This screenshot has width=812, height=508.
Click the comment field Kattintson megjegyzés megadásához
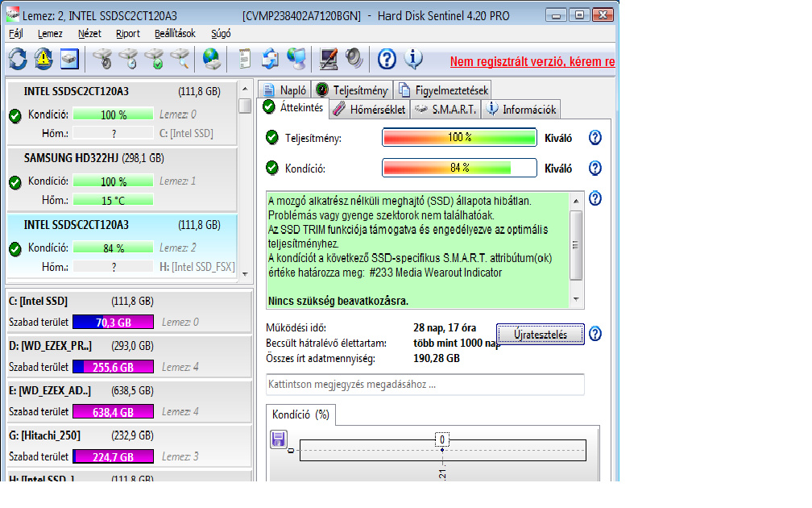tap(425, 385)
